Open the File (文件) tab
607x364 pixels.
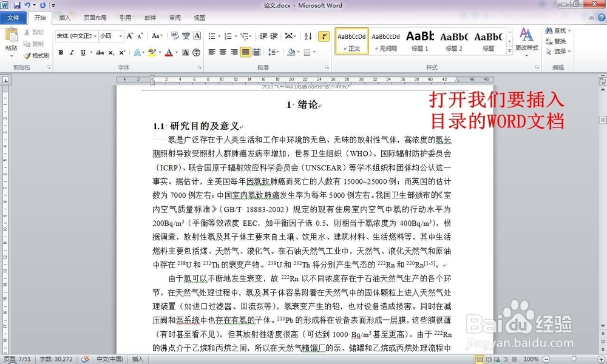click(13, 18)
